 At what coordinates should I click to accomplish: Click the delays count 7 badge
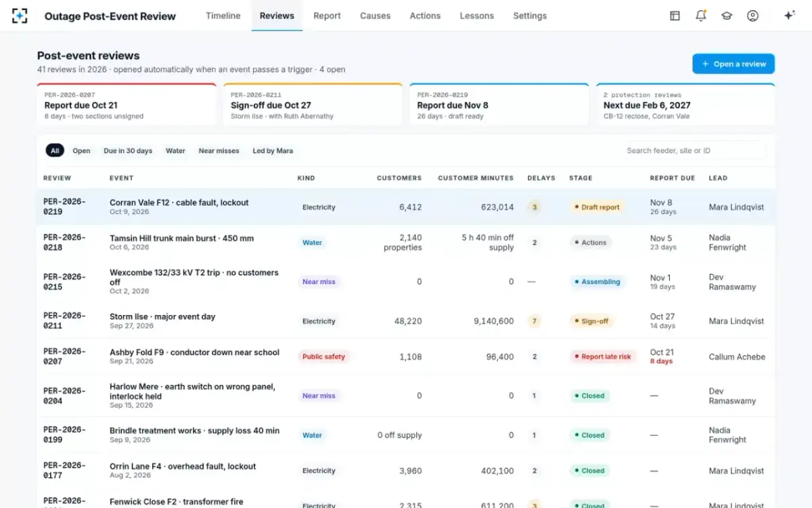point(535,321)
